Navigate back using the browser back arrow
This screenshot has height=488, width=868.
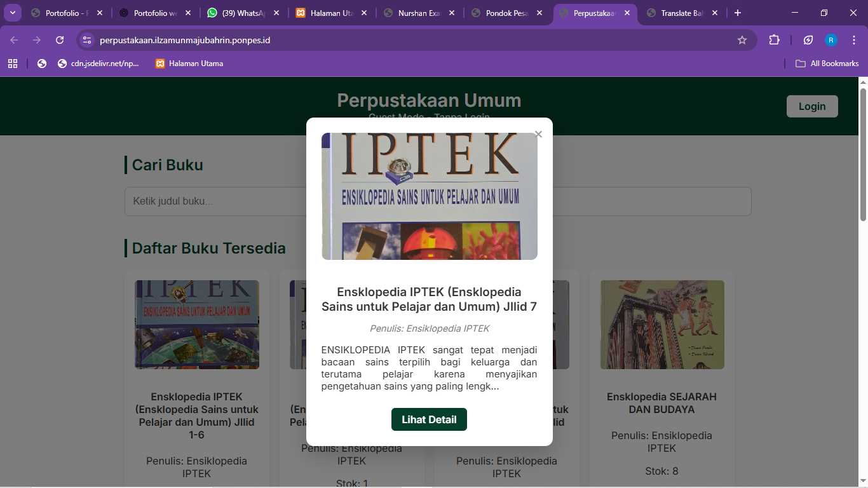click(x=13, y=39)
